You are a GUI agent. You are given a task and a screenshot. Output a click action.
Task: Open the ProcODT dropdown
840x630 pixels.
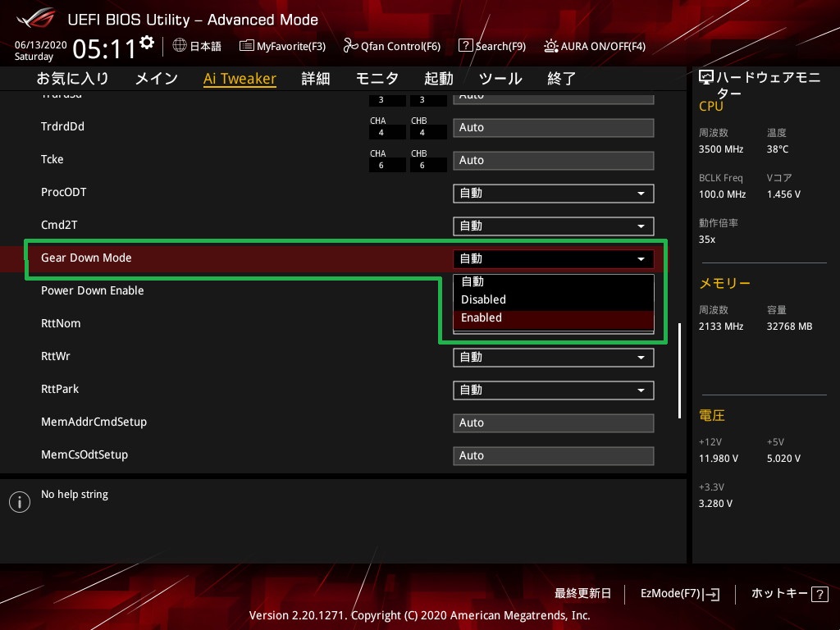554,194
